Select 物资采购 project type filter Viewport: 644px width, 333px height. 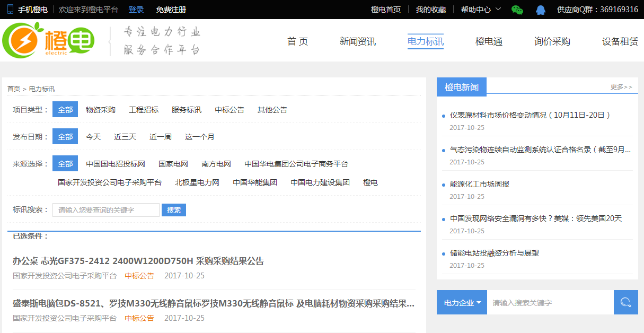click(101, 110)
